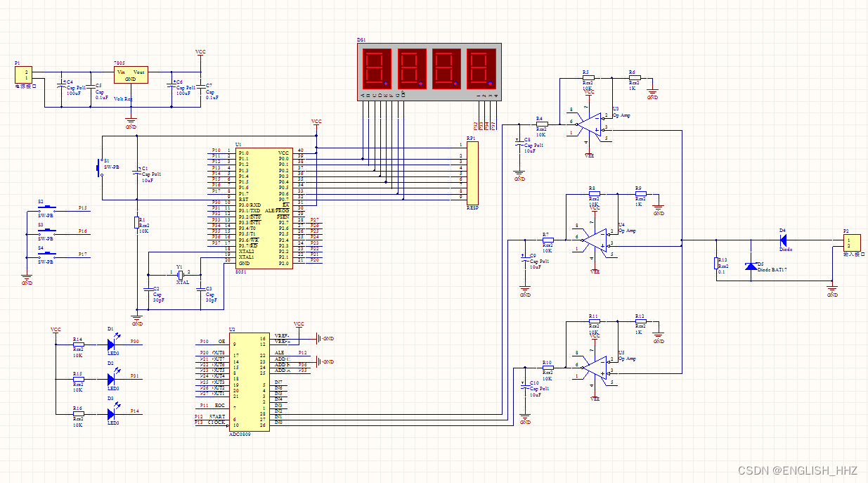Click the P27 net label right of U1
Image resolution: width=868 pixels, height=483 pixels.
315,220
